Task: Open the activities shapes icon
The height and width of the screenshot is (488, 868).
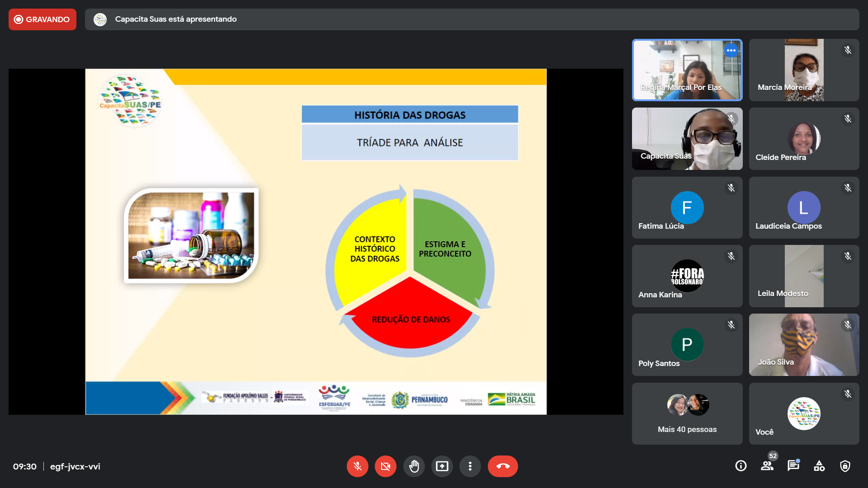Action: tap(819, 466)
